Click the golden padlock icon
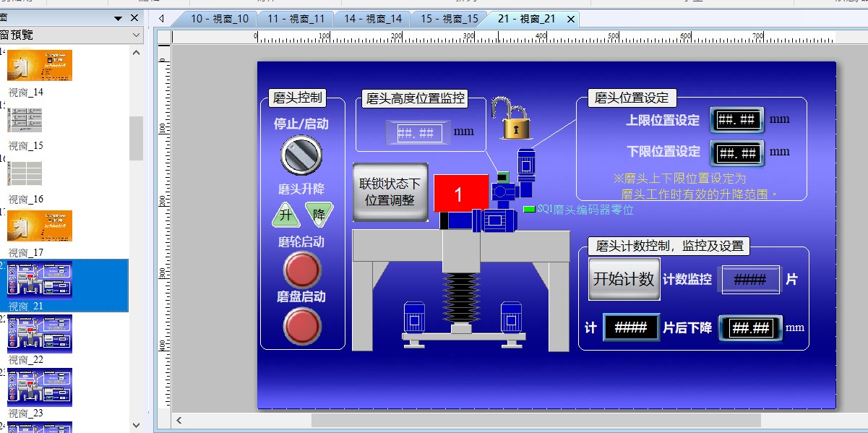 [x=514, y=119]
